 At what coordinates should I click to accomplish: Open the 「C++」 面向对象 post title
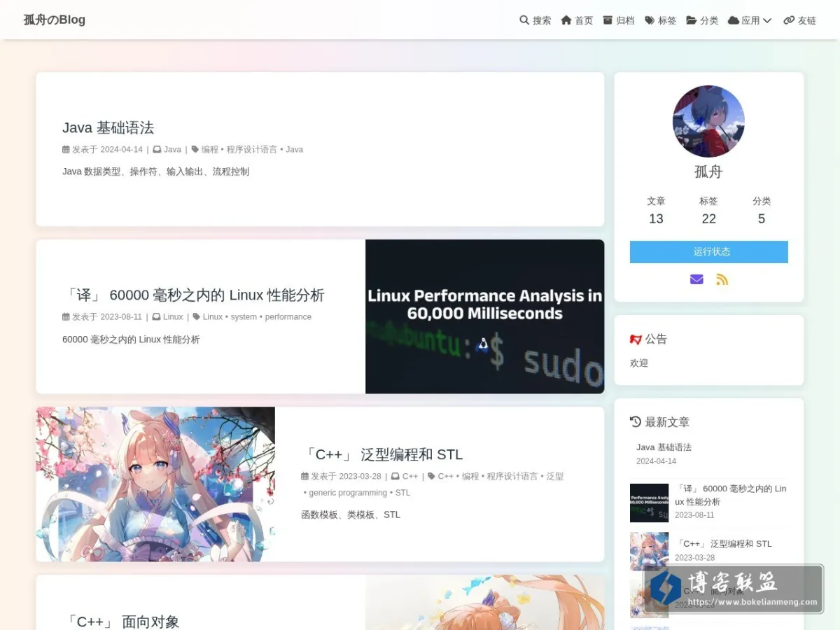click(x=121, y=622)
